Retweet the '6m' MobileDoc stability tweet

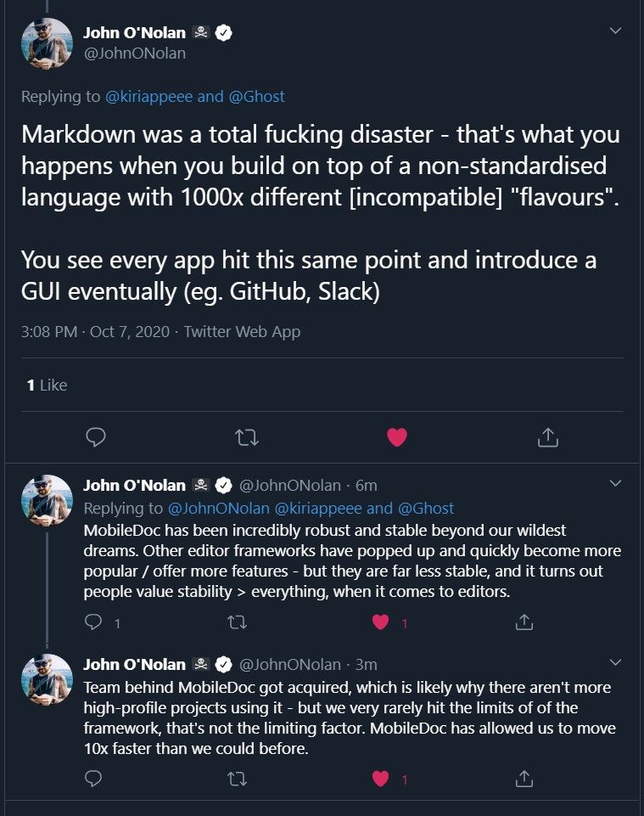(x=238, y=622)
